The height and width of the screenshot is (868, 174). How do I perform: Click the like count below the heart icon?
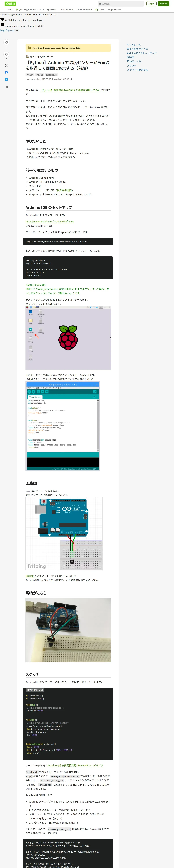[6, 47]
